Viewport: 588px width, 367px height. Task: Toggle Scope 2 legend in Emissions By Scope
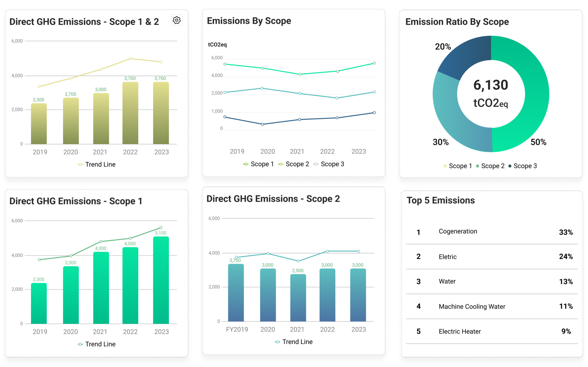click(x=294, y=164)
